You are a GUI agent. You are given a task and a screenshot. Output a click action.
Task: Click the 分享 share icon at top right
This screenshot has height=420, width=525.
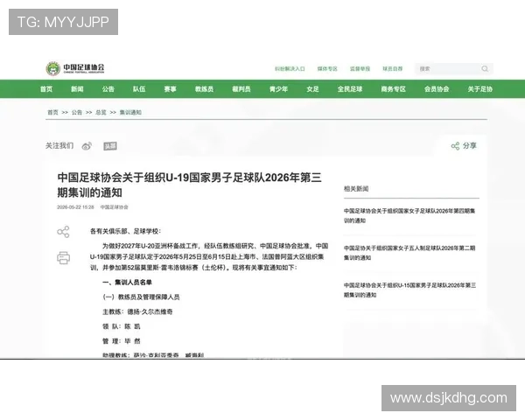pos(455,146)
